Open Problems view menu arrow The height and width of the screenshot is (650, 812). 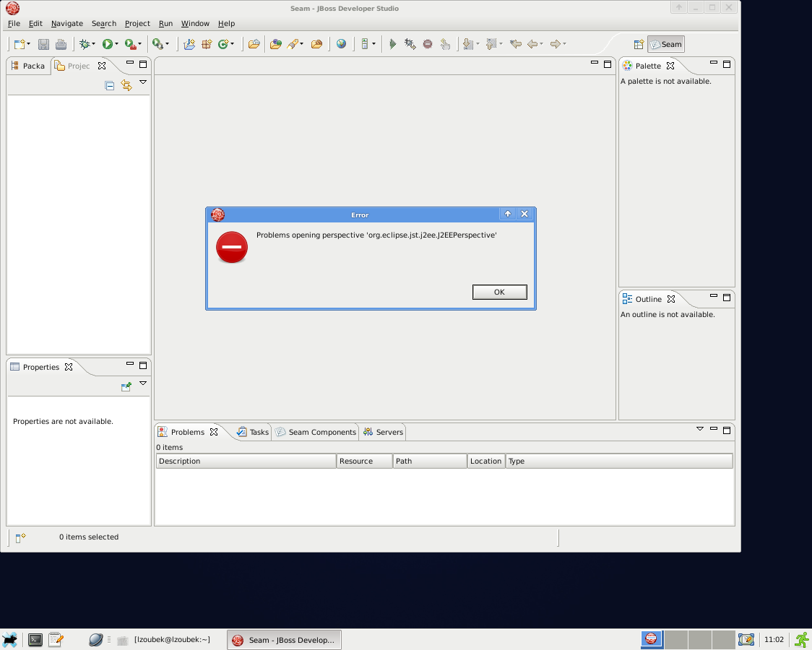point(699,429)
